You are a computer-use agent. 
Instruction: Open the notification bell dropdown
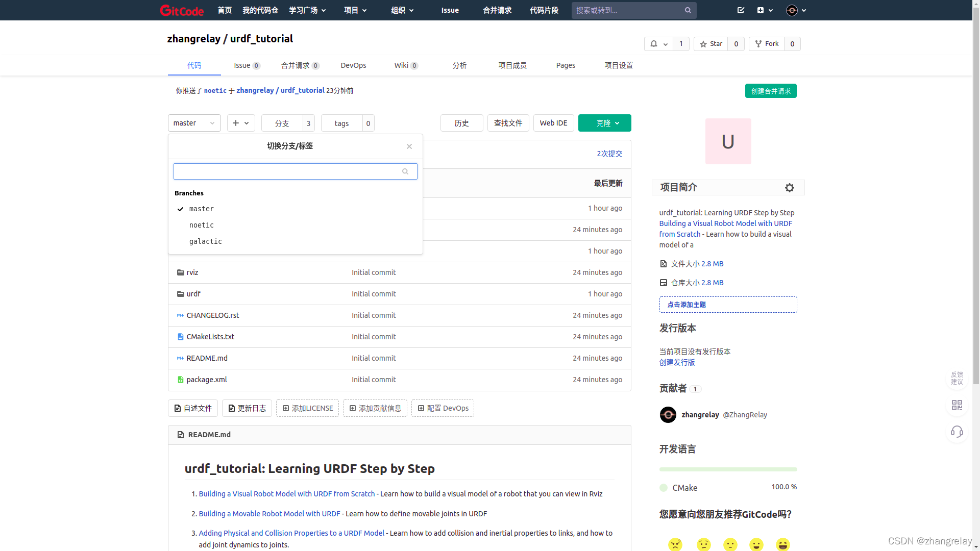[658, 44]
